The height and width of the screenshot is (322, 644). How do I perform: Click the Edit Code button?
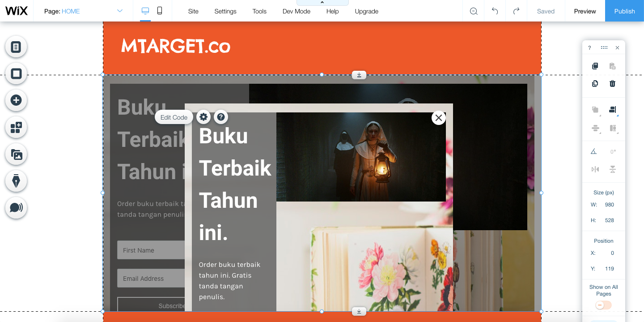click(174, 117)
